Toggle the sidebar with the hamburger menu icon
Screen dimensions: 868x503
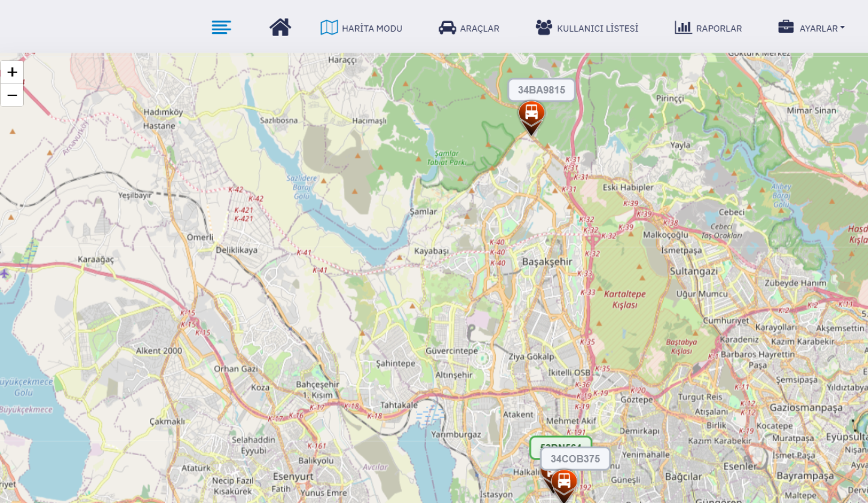[x=221, y=27]
